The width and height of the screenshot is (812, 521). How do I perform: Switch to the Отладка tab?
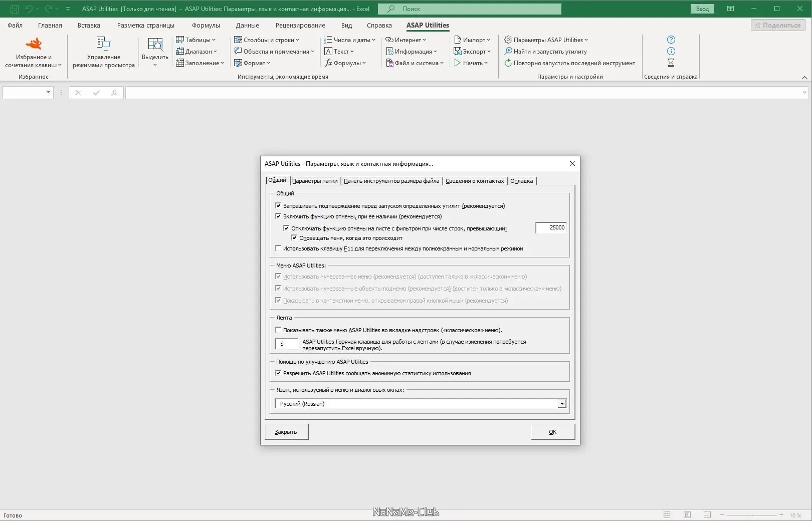click(x=521, y=181)
